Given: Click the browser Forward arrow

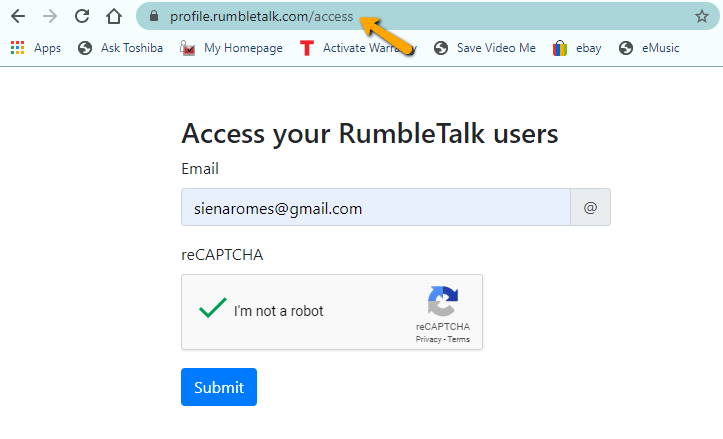Looking at the screenshot, I should click(x=50, y=16).
